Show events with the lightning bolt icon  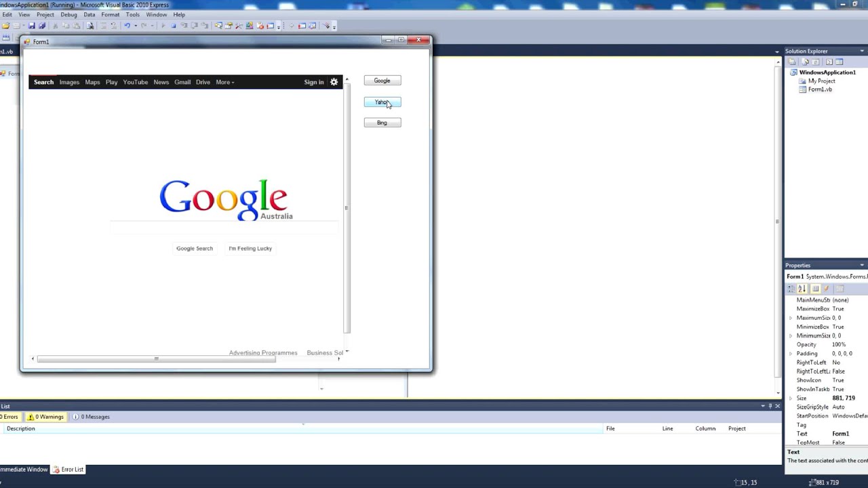[826, 289]
